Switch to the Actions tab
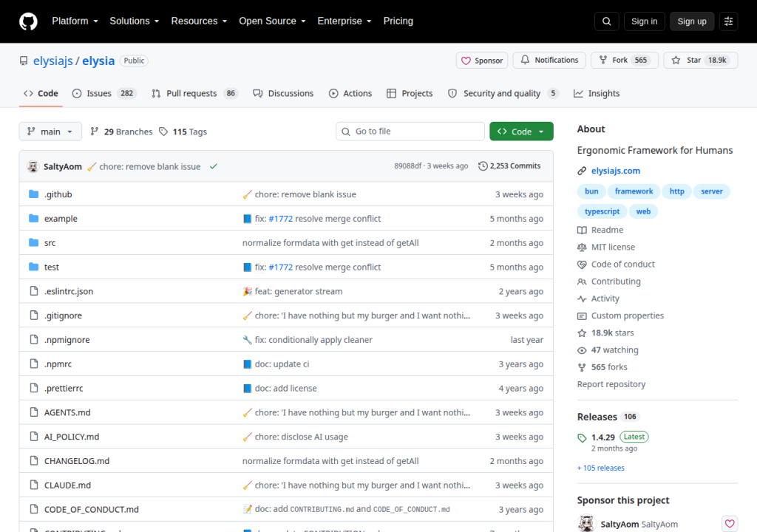This screenshot has height=532, width=757. coord(350,93)
